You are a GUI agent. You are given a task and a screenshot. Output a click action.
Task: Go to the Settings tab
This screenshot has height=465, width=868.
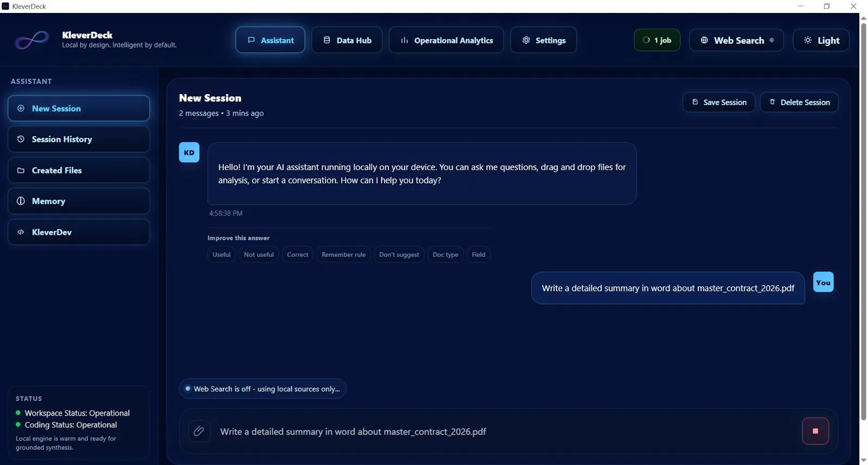544,40
